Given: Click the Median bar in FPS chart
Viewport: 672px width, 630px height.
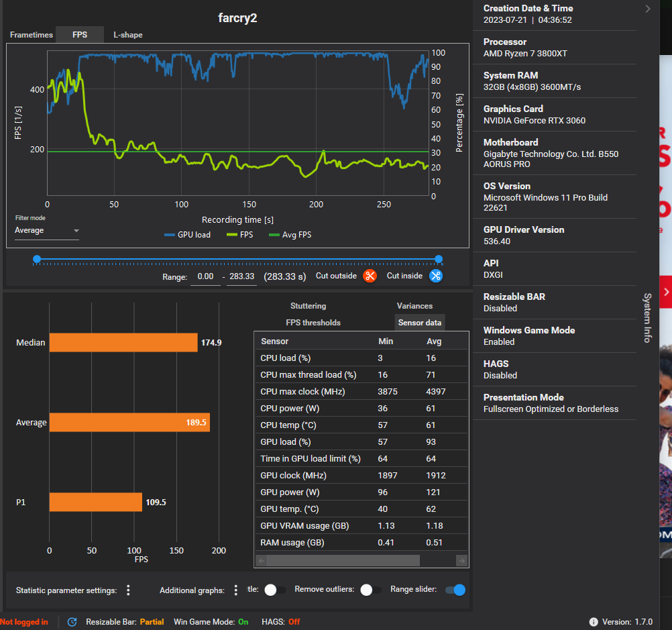Looking at the screenshot, I should pyautogui.click(x=123, y=342).
